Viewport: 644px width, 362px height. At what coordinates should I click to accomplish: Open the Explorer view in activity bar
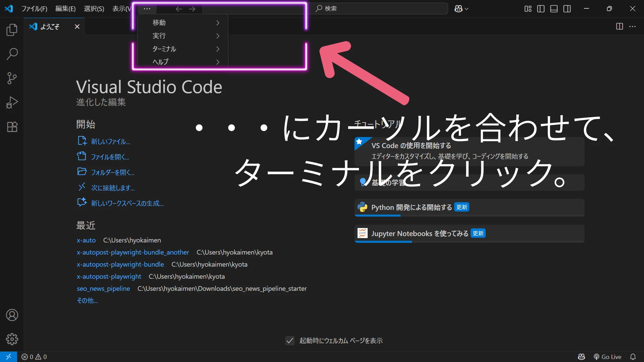pyautogui.click(x=12, y=30)
